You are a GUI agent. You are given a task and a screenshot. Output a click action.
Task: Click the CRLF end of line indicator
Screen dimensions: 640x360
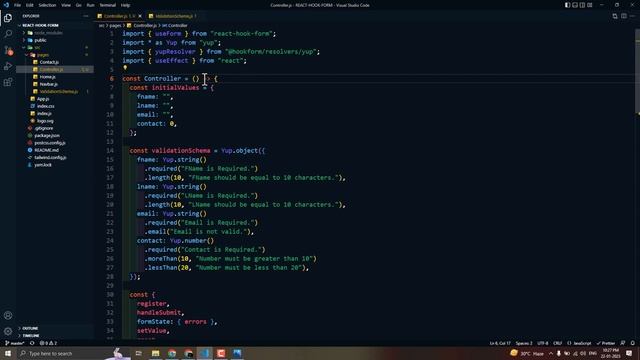click(x=558, y=343)
